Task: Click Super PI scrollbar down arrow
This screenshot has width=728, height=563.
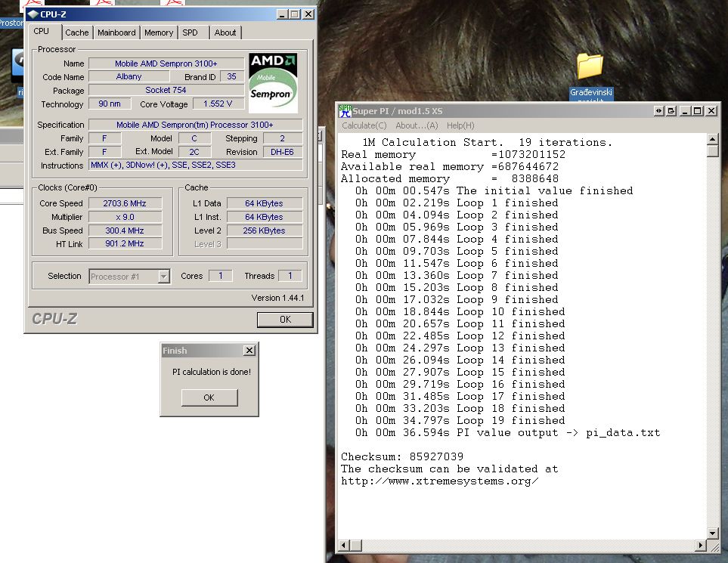Action: tap(713, 534)
